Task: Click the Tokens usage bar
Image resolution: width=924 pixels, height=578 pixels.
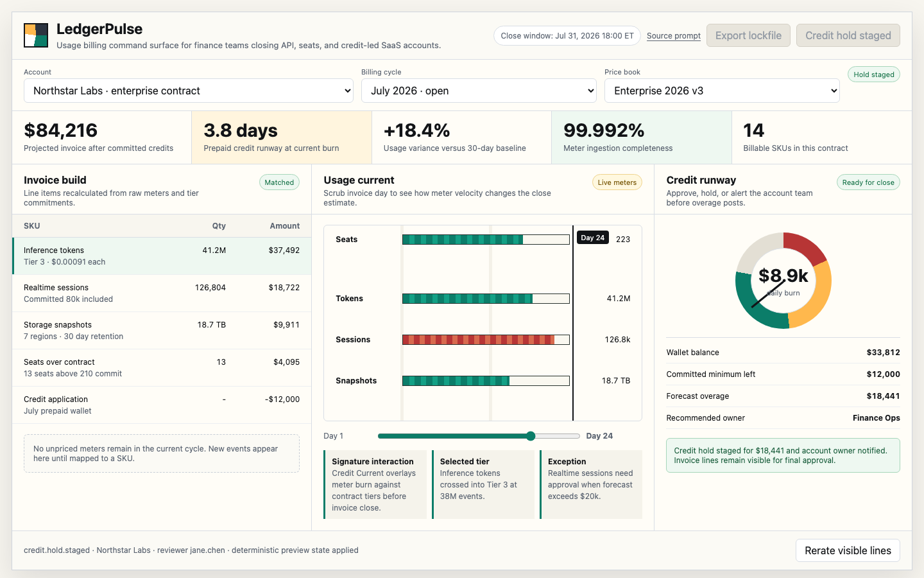Action: (486, 299)
